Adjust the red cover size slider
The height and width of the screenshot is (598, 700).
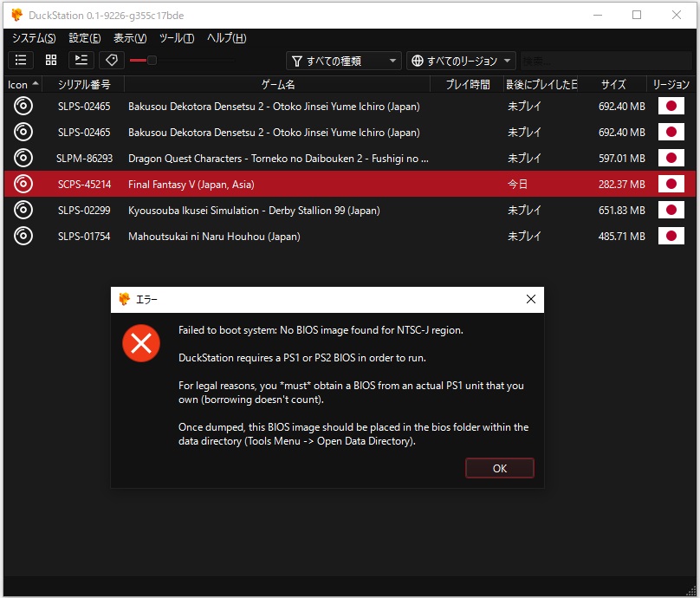click(x=152, y=60)
